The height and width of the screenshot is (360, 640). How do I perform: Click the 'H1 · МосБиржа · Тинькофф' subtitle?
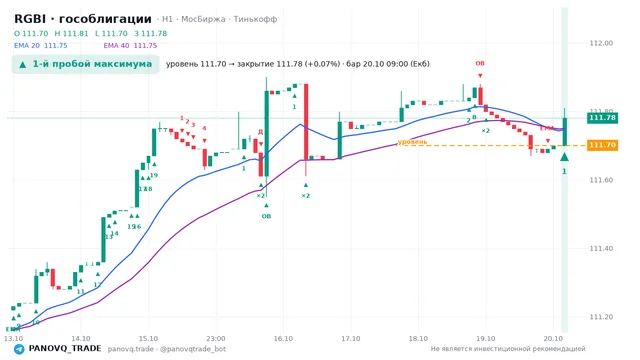[x=220, y=19]
